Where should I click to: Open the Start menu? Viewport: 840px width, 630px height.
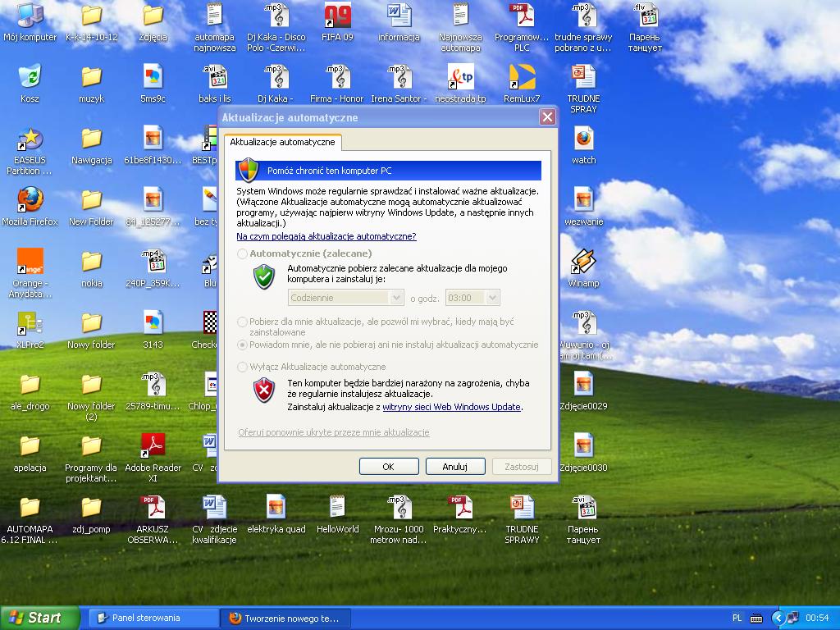point(39,618)
